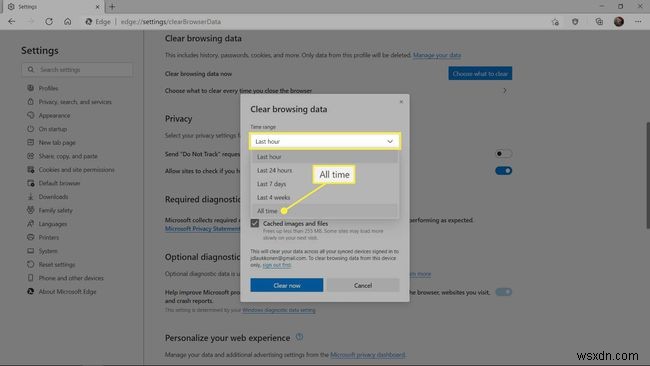
Task: Open the Manage your data link
Action: tap(437, 55)
